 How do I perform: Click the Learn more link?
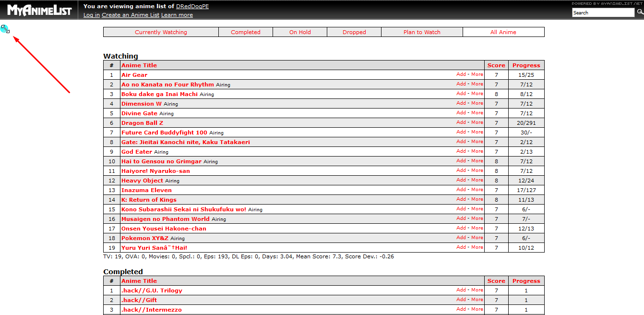coord(177,15)
